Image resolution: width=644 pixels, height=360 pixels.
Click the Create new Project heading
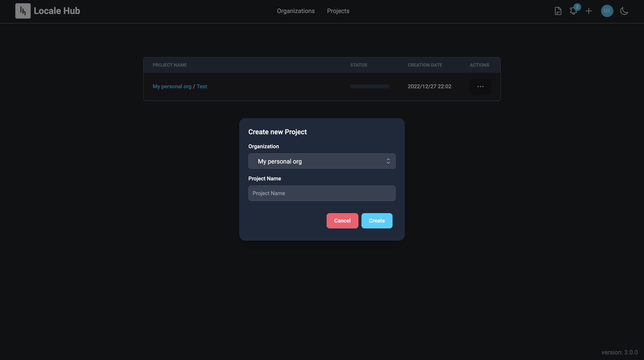(277, 132)
